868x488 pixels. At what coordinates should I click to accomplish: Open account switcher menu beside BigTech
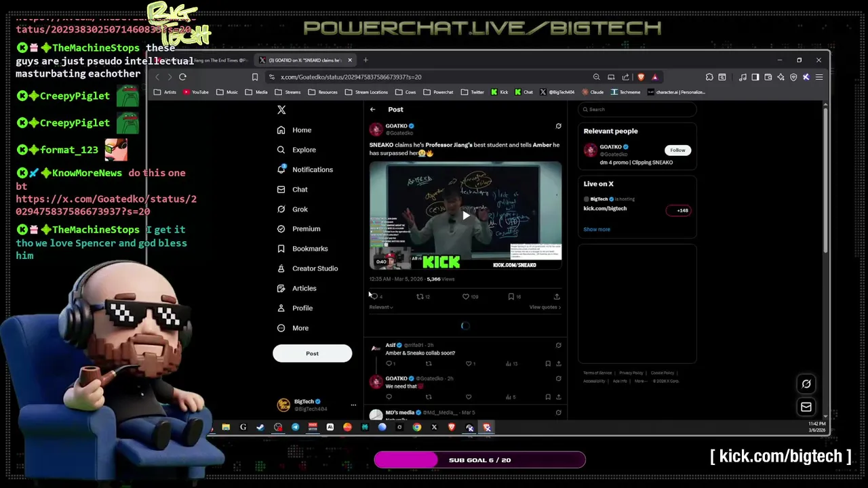coord(353,405)
